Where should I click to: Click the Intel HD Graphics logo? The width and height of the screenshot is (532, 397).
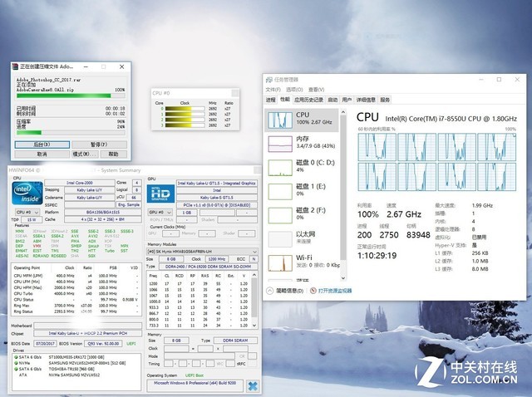(160, 193)
